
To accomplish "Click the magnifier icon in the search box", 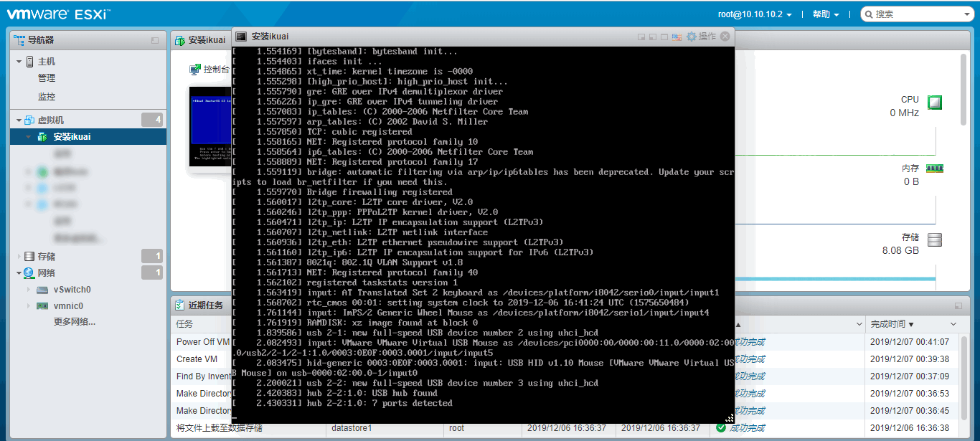I will coord(869,14).
